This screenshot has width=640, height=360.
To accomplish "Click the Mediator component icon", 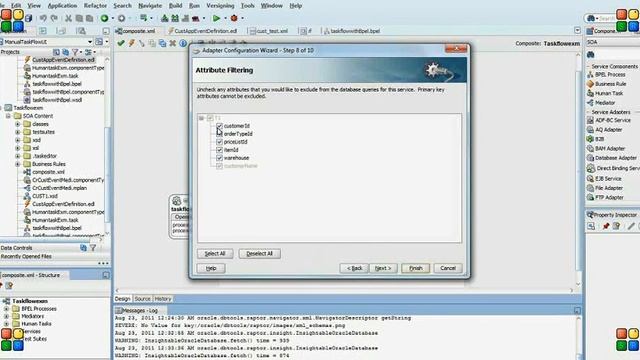I will (x=590, y=103).
